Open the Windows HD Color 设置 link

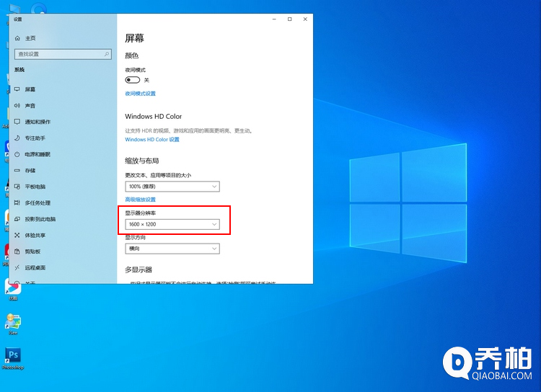[152, 140]
